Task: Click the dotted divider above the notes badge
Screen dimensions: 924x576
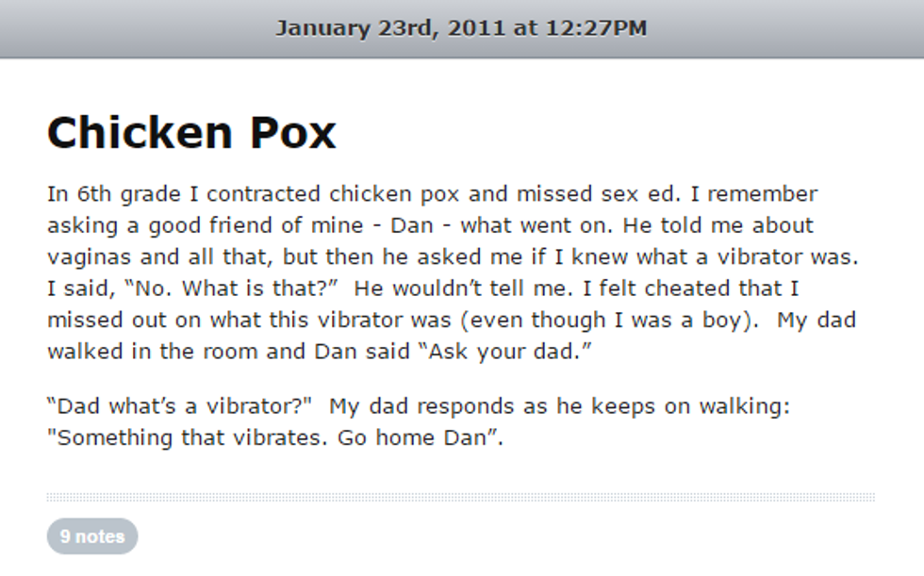Action: click(x=460, y=497)
